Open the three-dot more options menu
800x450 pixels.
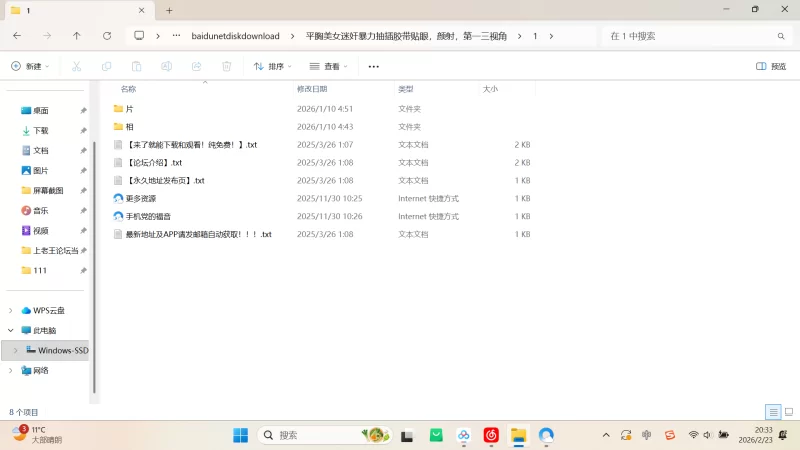374,66
